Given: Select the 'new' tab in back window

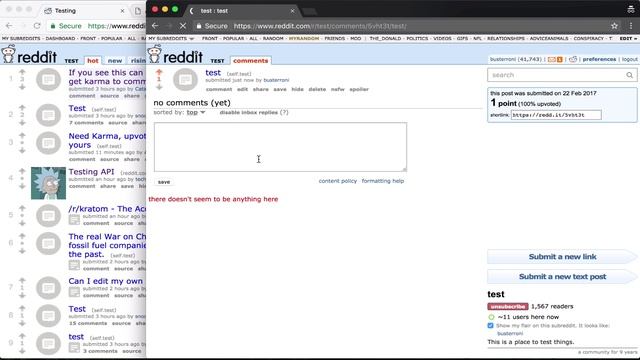Looking at the screenshot, I should pyautogui.click(x=115, y=60).
